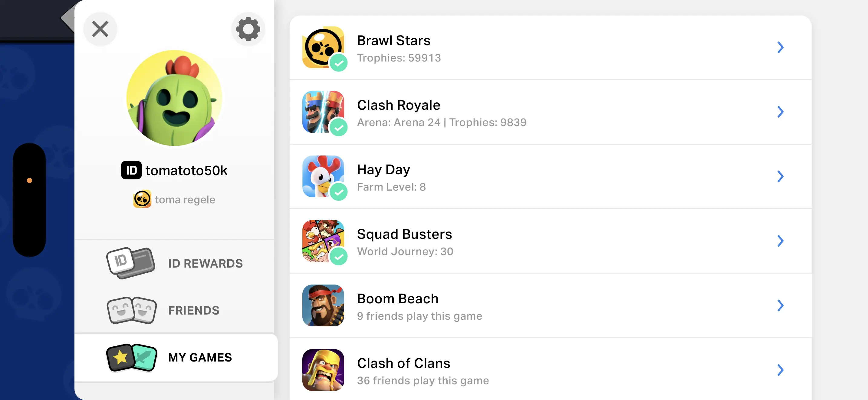Image resolution: width=868 pixels, height=400 pixels.
Task: Click the small Brawl Stars skull icon
Action: click(142, 199)
